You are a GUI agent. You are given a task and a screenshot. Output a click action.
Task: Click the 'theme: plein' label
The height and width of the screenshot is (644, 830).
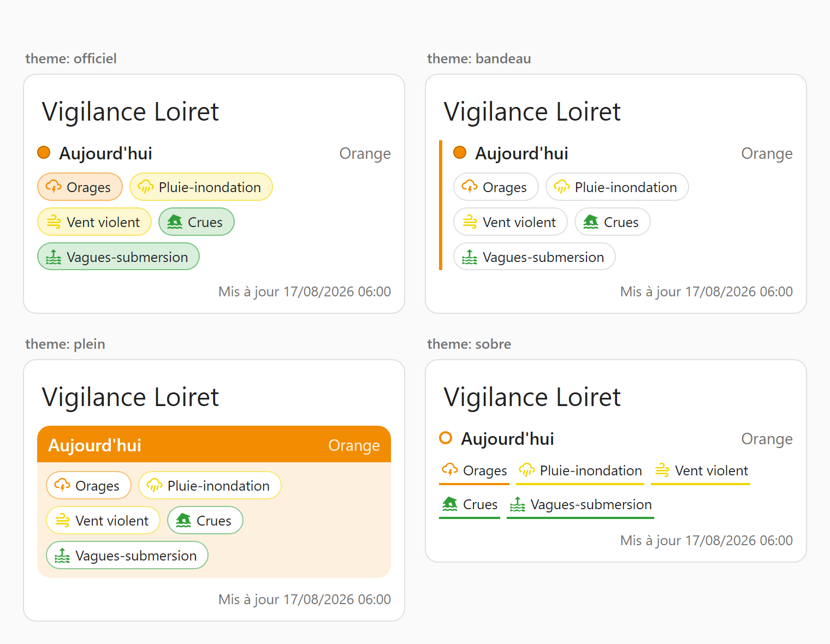[x=65, y=344]
